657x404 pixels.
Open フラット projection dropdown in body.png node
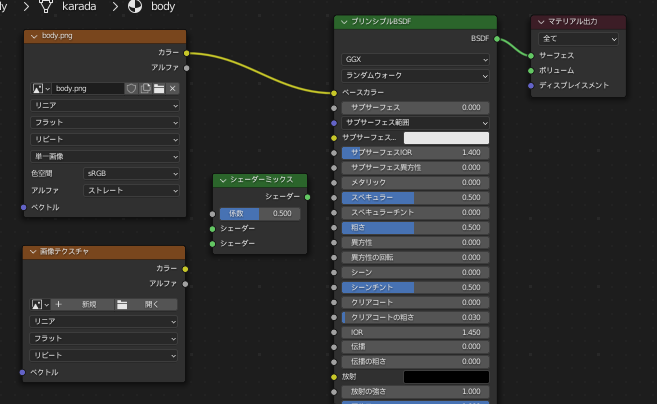click(105, 122)
